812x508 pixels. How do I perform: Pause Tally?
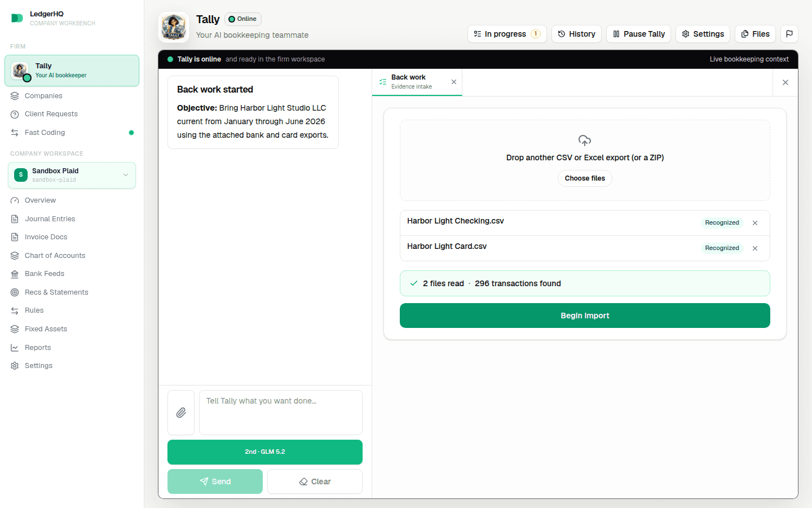(638, 34)
